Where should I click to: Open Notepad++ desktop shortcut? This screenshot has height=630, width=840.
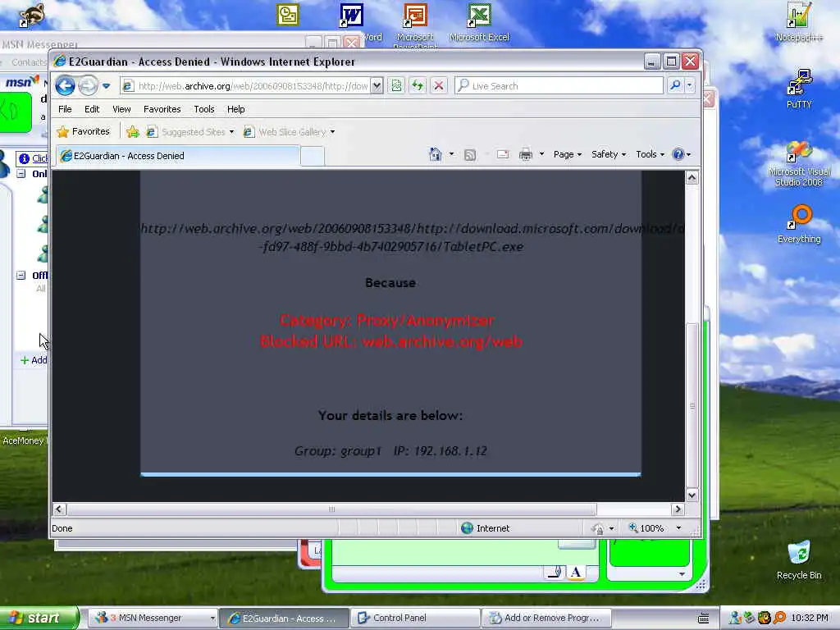799,22
